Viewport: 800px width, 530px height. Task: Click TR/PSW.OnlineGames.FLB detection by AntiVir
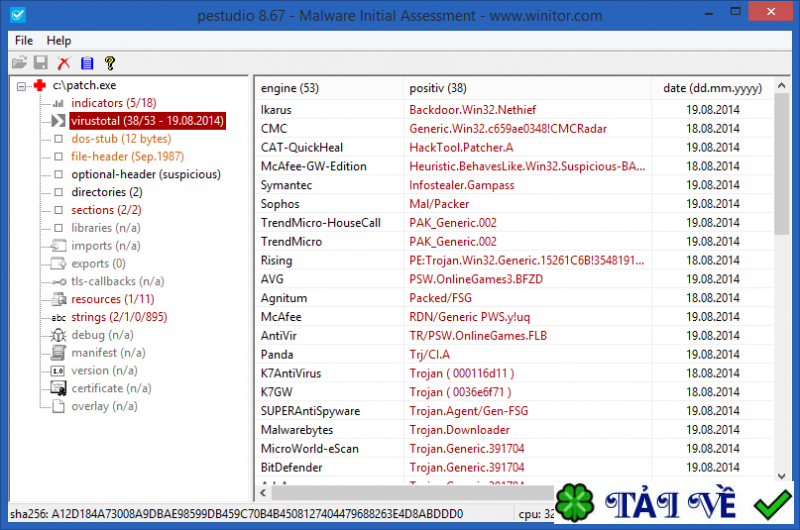point(478,336)
